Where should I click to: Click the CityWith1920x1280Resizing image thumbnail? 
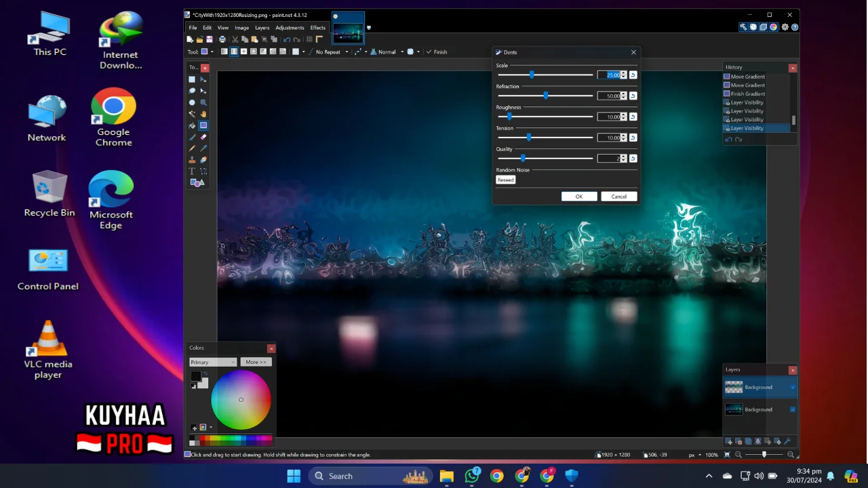point(348,28)
